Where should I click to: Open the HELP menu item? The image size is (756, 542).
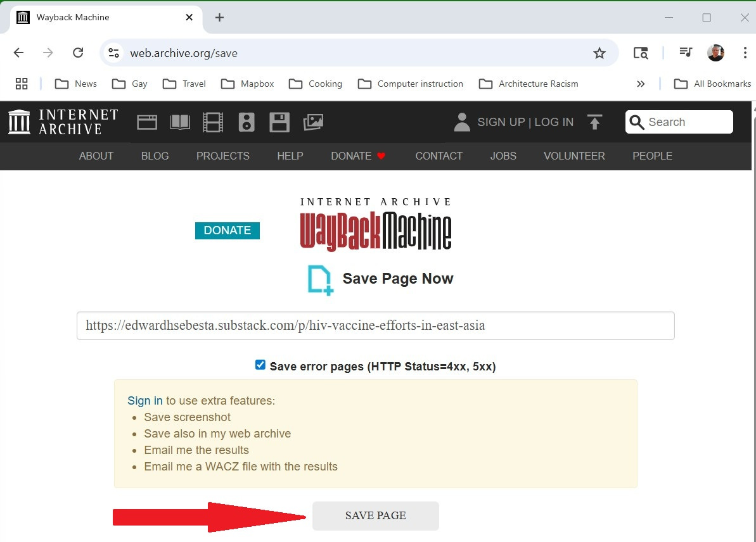pyautogui.click(x=290, y=156)
